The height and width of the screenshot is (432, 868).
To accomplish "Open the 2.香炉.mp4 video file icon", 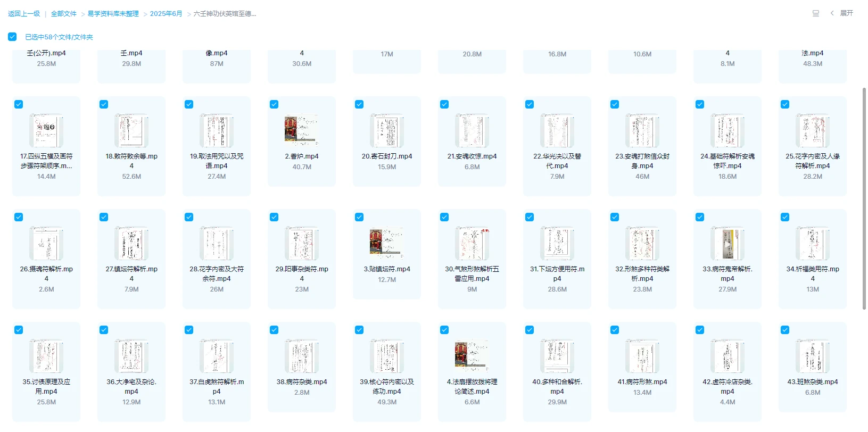I will click(x=301, y=130).
